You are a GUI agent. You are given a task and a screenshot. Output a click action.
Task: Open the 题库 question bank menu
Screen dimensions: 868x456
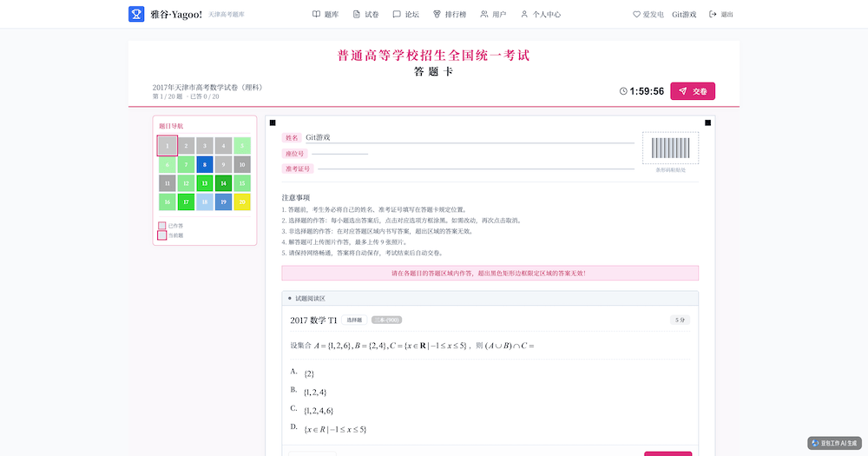(325, 15)
